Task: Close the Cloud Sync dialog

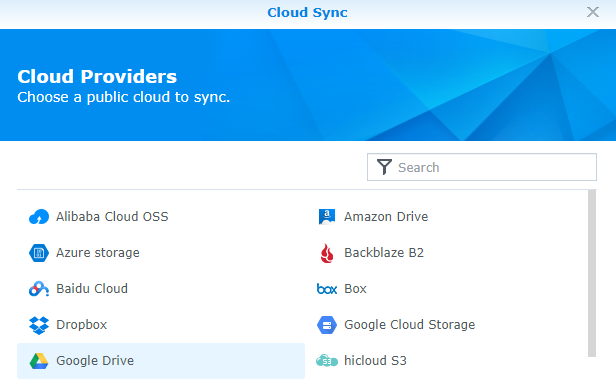Action: pos(593,12)
